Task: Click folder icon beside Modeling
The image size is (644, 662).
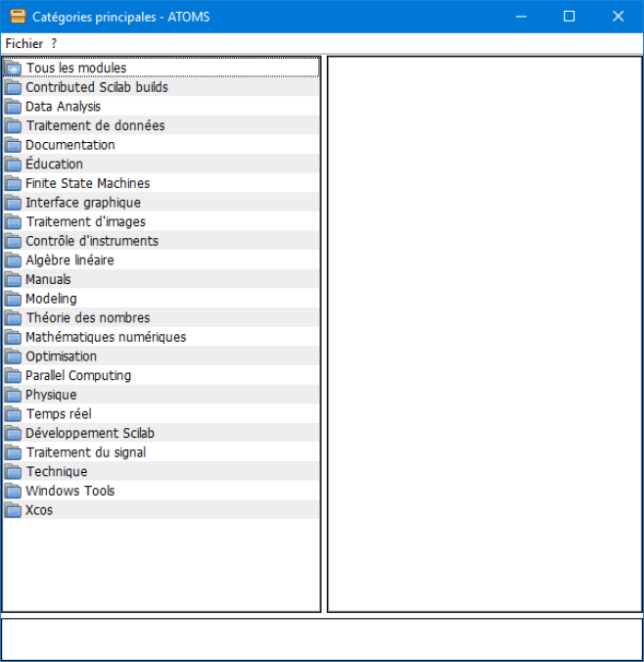Action: pos(14,299)
